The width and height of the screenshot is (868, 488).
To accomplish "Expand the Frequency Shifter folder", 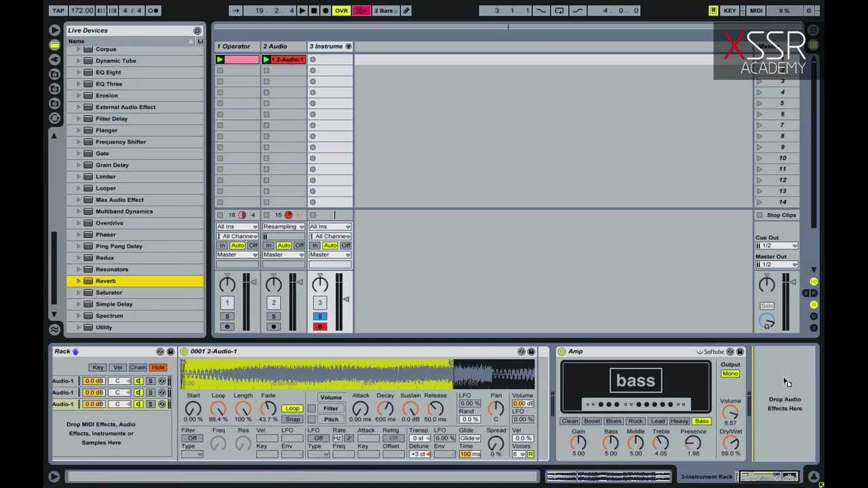I will point(79,142).
